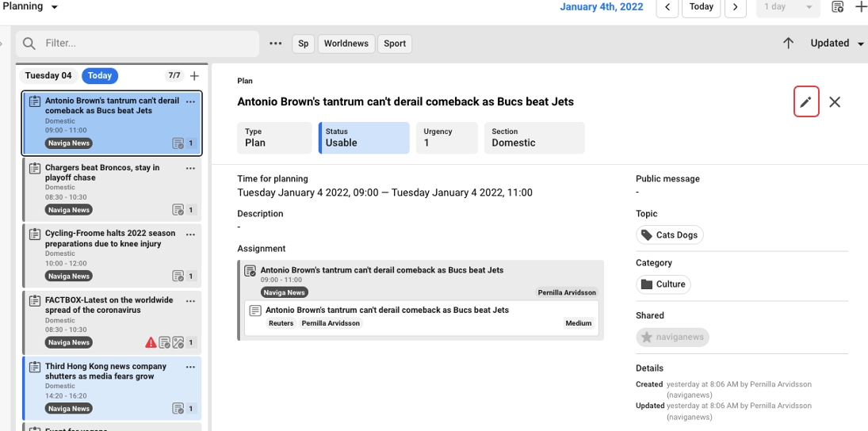Viewport: 868px width, 431px height.
Task: Open three-dot menu on Chargers beat Broncos card
Action: (190, 169)
